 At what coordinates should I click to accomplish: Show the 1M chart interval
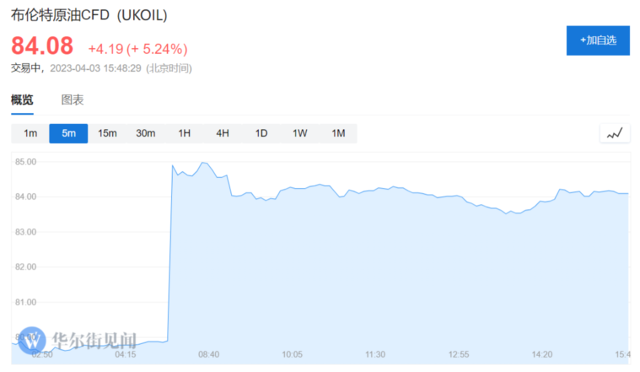[338, 134]
